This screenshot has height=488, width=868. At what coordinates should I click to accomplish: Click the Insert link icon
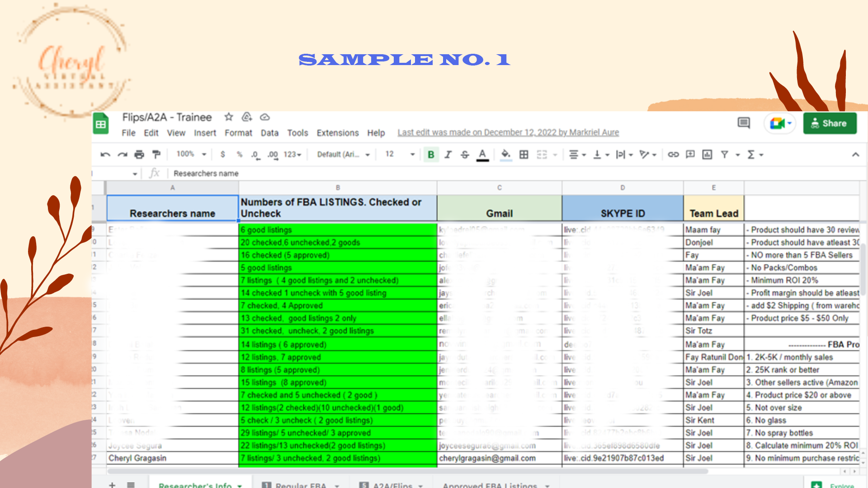click(x=673, y=155)
